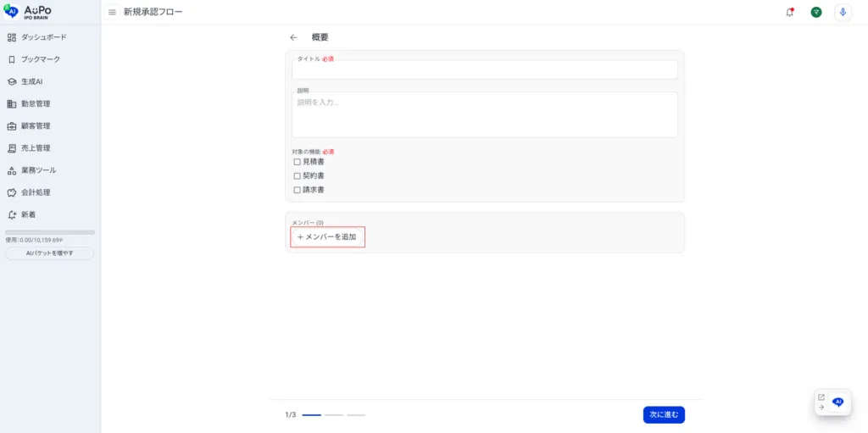Screen dimensions: 868x433
Task: Click the 勤怠管理 building icon
Action: [x=12, y=103]
